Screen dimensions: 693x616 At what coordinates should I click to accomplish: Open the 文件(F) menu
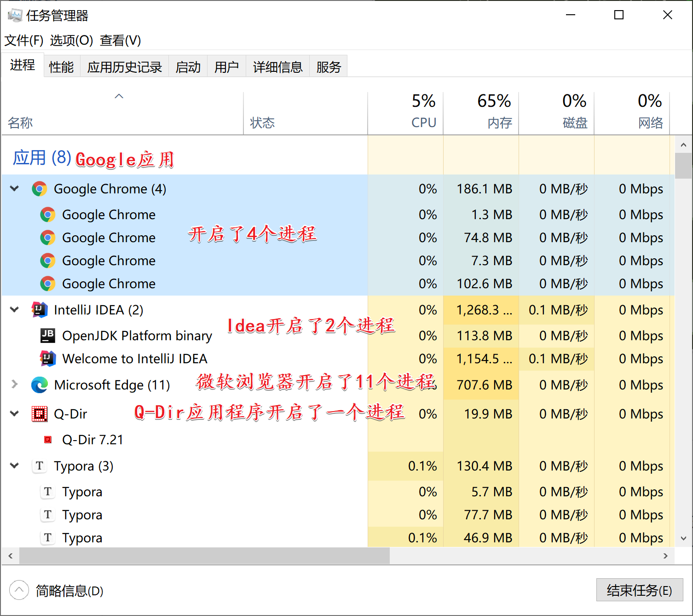(24, 41)
